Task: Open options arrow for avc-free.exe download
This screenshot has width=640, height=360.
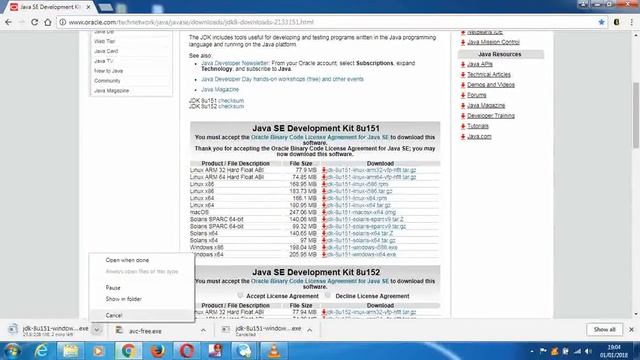Action: point(203,330)
